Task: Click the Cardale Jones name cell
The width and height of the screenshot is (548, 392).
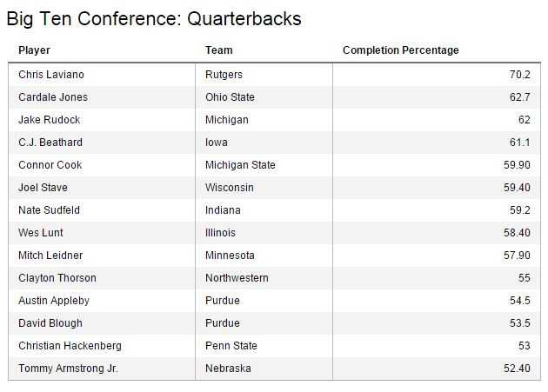Action: click(53, 97)
